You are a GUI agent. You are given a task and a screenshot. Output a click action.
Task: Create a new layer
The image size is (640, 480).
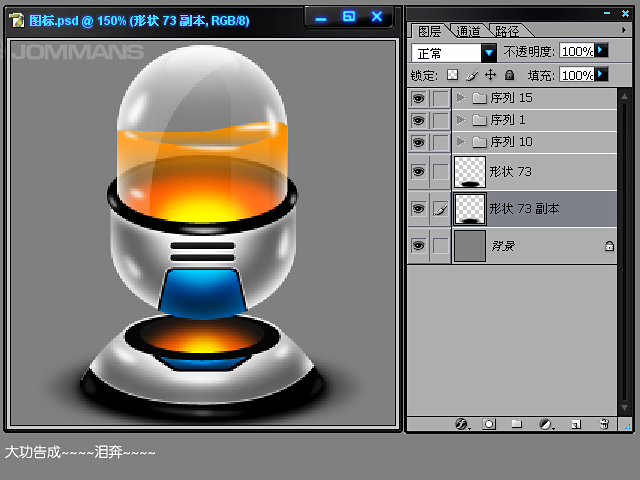(575, 424)
